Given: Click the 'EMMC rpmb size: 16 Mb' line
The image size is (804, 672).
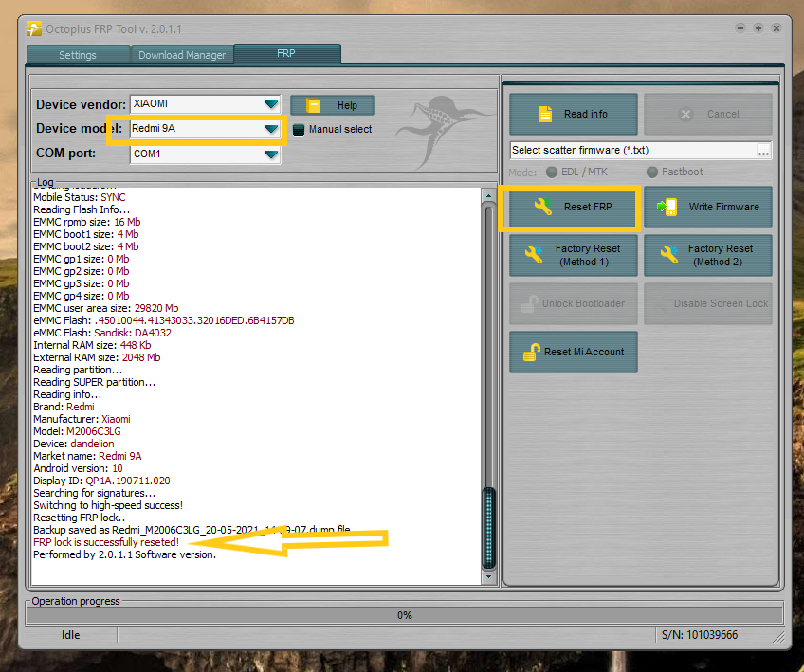Looking at the screenshot, I should click(x=87, y=222).
